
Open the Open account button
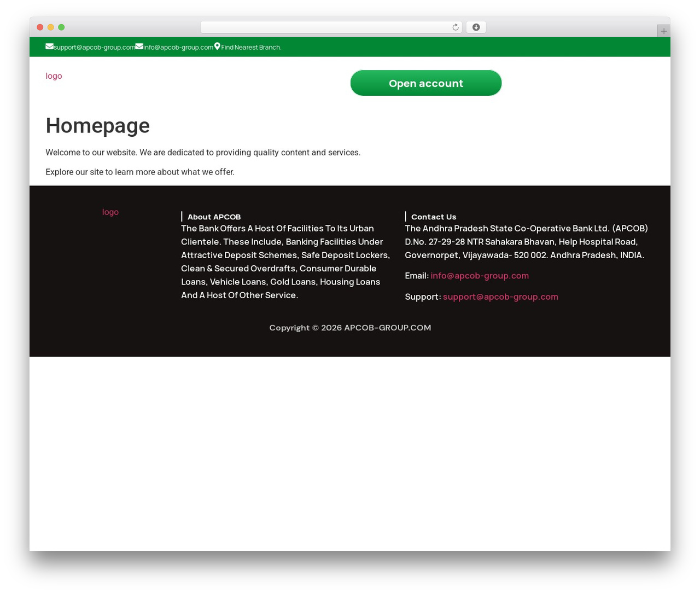click(426, 83)
